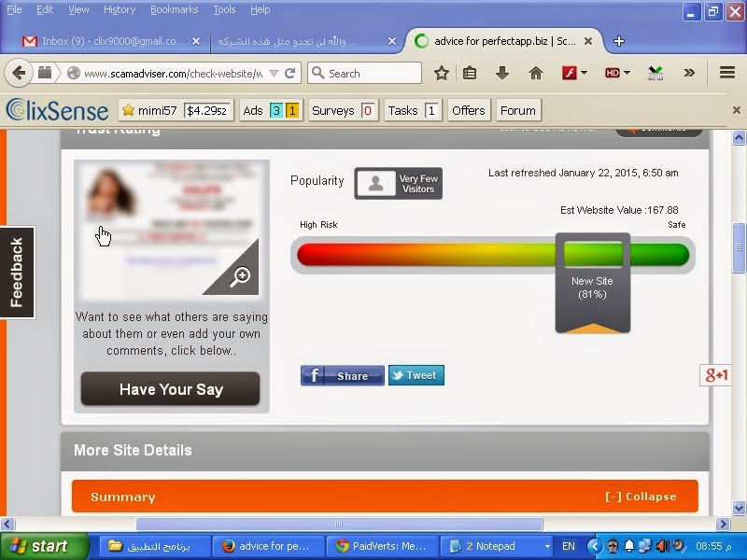Close the perfectapp.biz advice tab
Viewport: 747px width, 560px height.
click(x=588, y=41)
